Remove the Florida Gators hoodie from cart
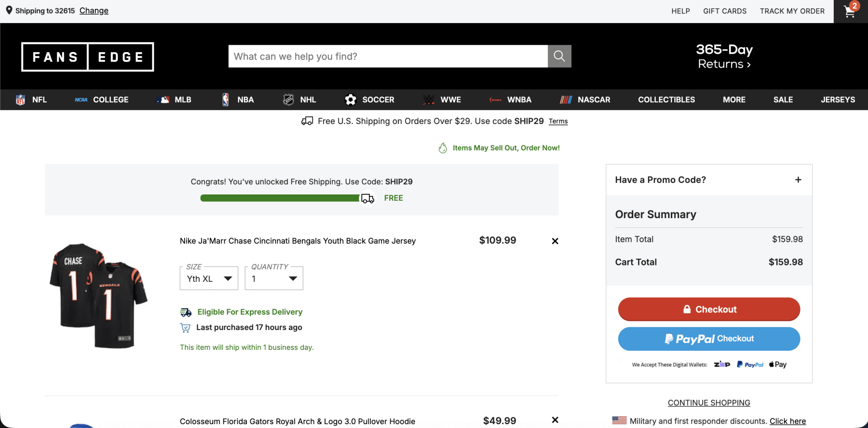868x428 pixels. tap(555, 420)
